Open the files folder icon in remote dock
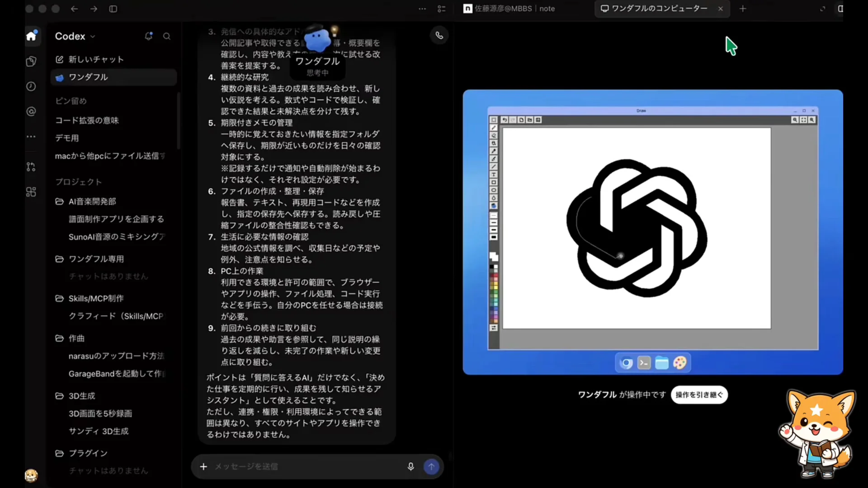 (662, 363)
